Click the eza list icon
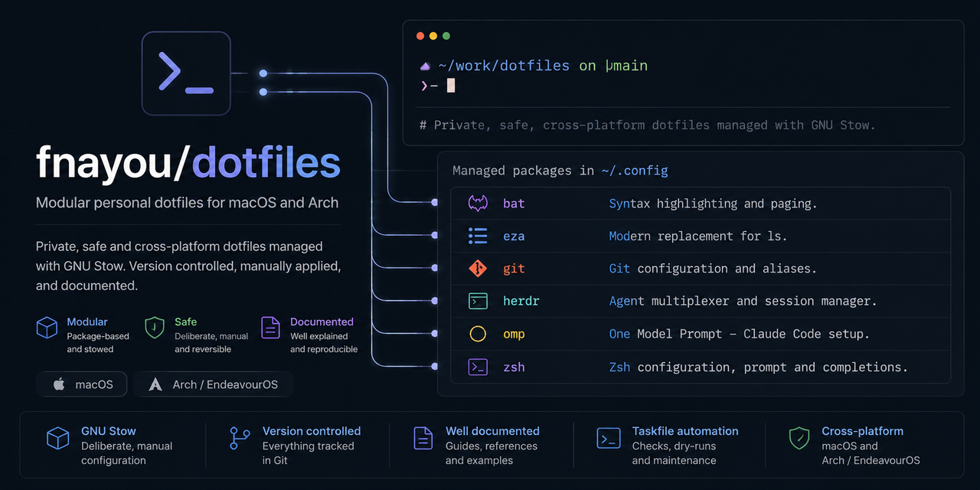 click(478, 236)
